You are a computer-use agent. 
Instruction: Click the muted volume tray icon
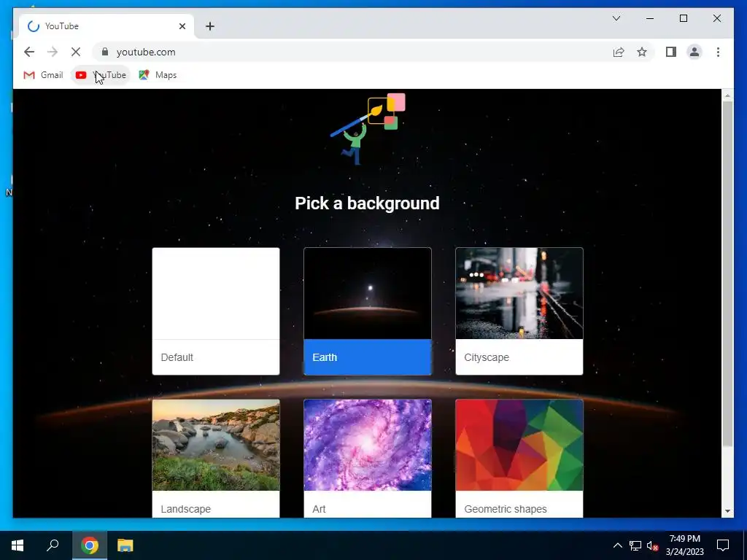click(x=652, y=545)
